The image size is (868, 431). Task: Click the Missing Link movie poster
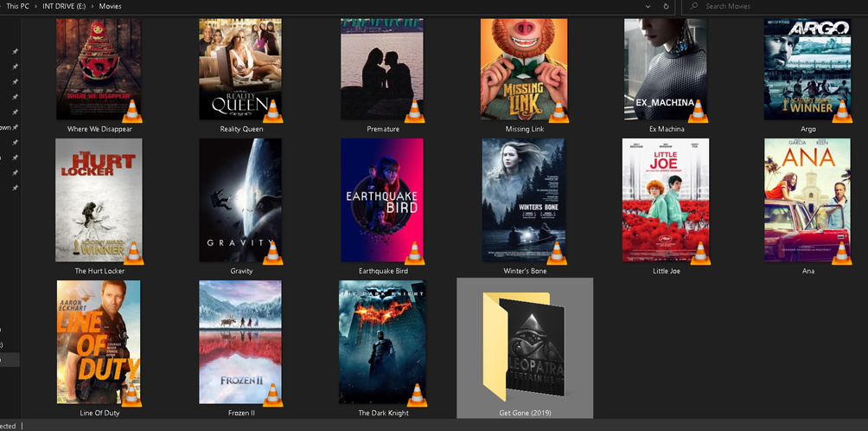pos(524,69)
